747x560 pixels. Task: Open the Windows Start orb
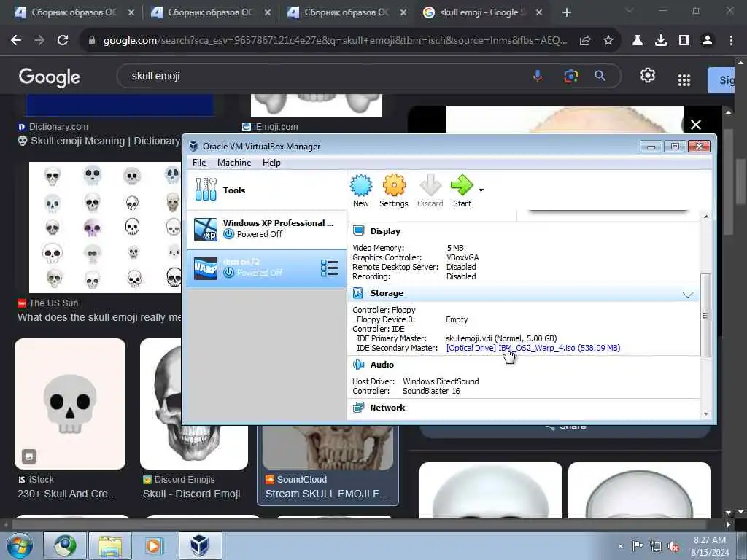(x=20, y=545)
